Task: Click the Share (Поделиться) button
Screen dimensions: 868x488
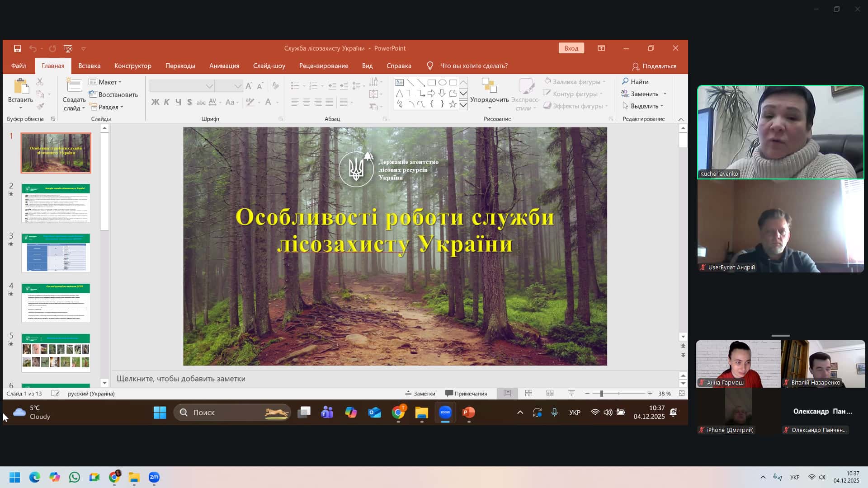Action: 654,66
